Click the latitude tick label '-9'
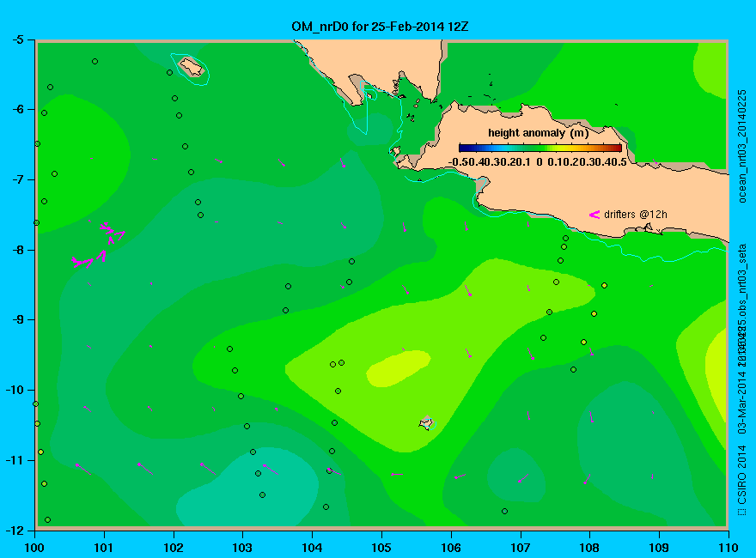This screenshot has height=558, width=756. pyautogui.click(x=17, y=320)
